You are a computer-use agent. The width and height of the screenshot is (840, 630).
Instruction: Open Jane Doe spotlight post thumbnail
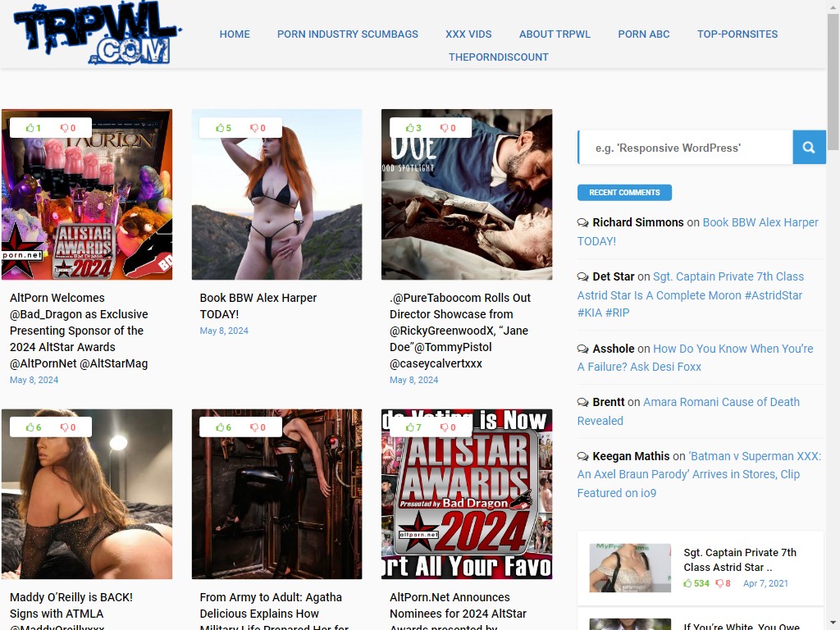pos(467,194)
